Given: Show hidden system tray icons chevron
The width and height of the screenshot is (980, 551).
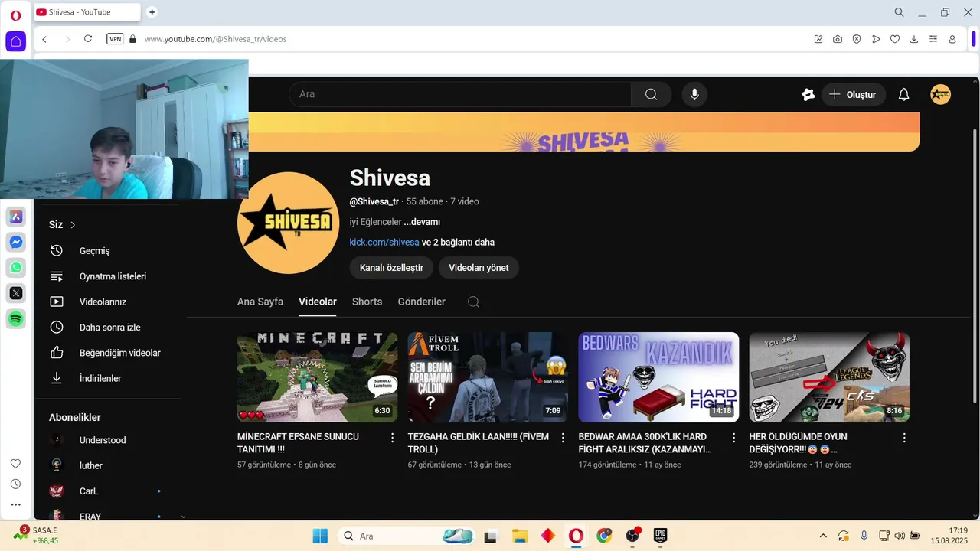Looking at the screenshot, I should click(823, 536).
